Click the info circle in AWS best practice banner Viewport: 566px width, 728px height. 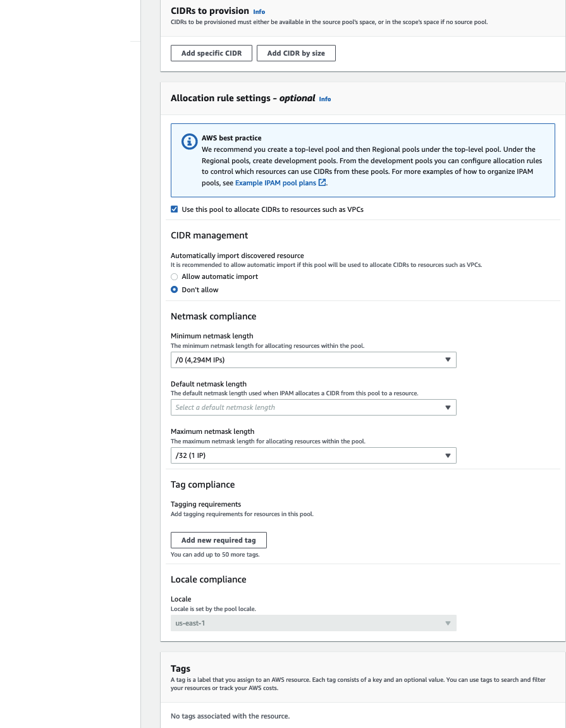point(189,141)
